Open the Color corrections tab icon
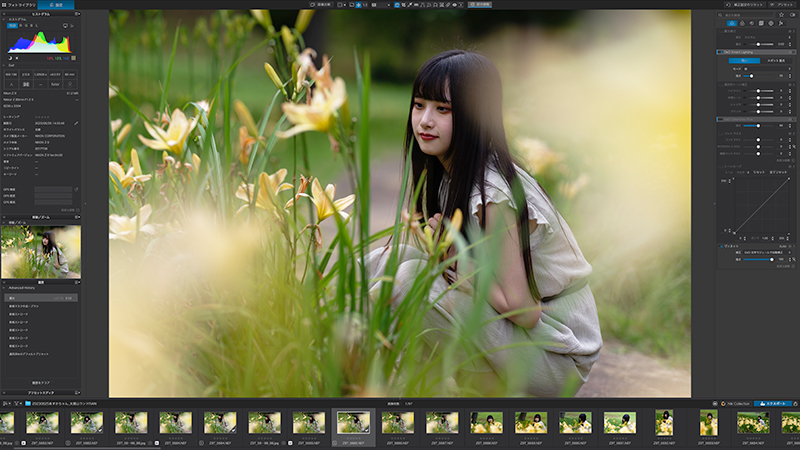The width and height of the screenshot is (800, 450). coord(742,23)
